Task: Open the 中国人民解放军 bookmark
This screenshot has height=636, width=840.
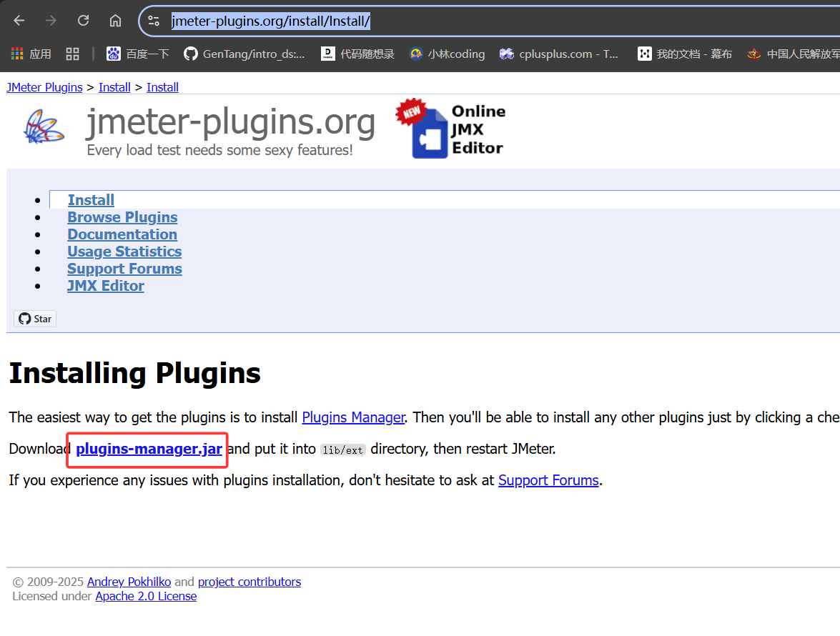Action: pos(794,54)
